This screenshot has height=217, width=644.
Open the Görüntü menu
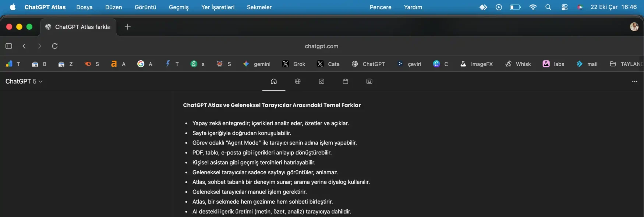[145, 7]
